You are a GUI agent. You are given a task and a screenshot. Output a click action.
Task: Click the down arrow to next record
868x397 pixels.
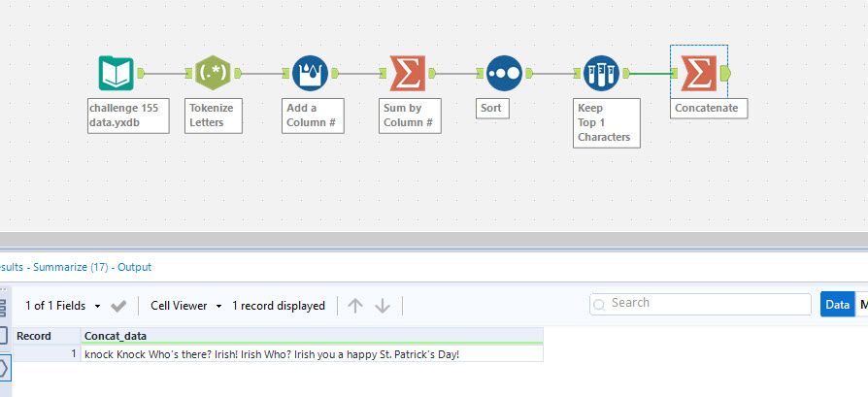[x=383, y=306]
